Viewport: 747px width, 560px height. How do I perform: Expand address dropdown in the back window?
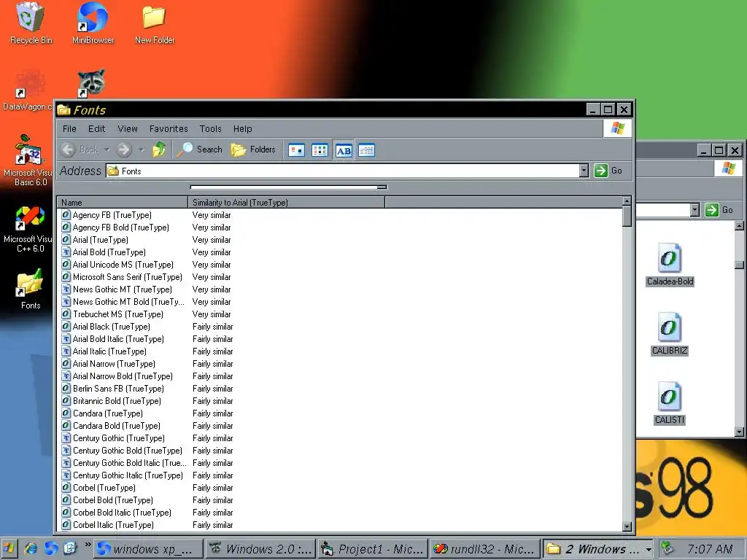pos(694,210)
